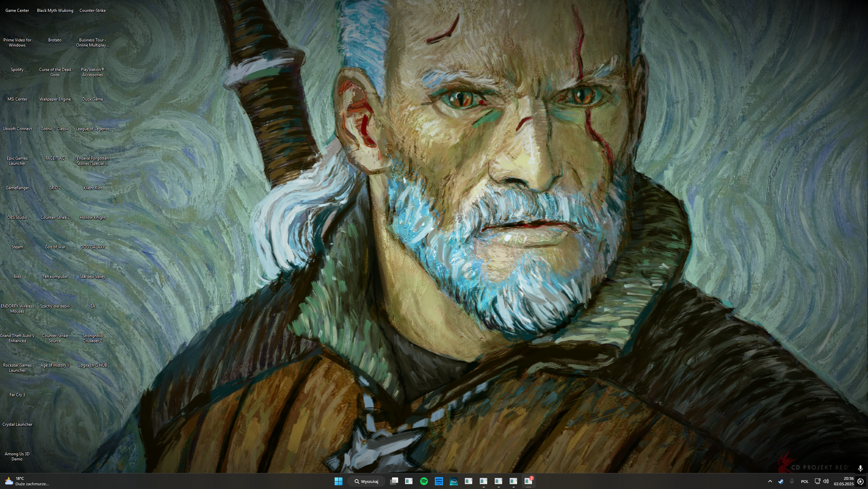Select Curse of the Dead Gods shortcut

(x=55, y=72)
